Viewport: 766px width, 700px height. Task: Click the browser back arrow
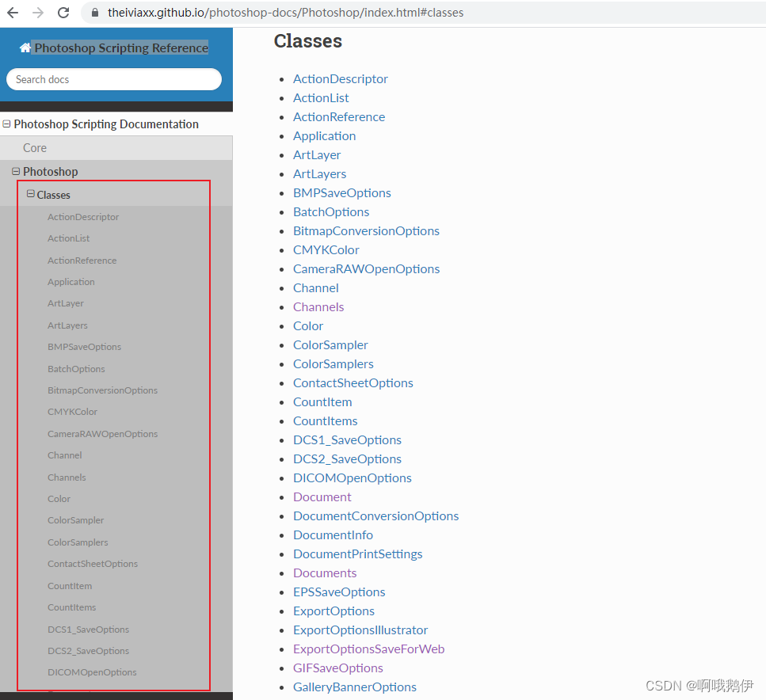pos(13,13)
